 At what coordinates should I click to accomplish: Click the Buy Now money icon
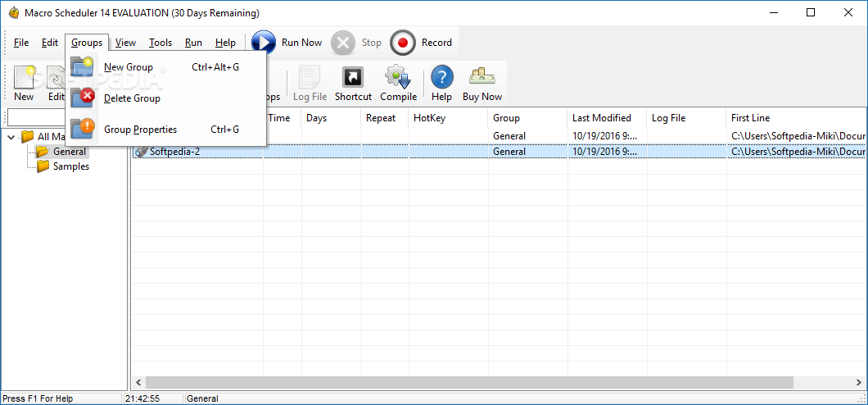pos(481,76)
